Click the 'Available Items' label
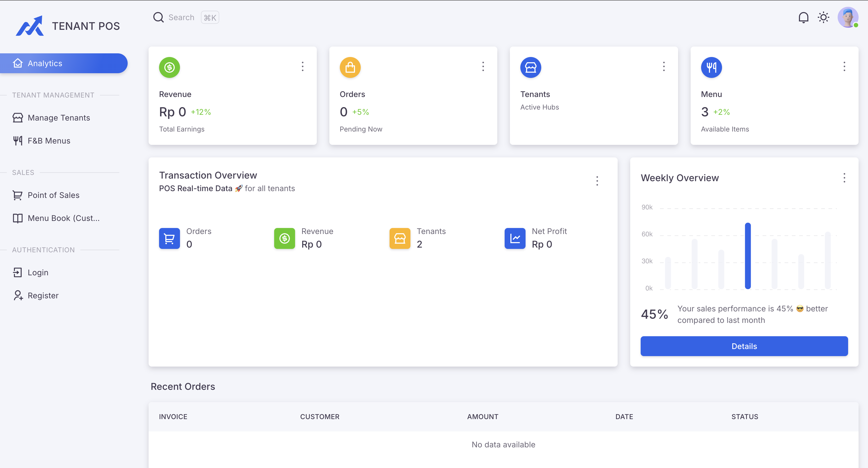The width and height of the screenshot is (868, 468). (725, 129)
